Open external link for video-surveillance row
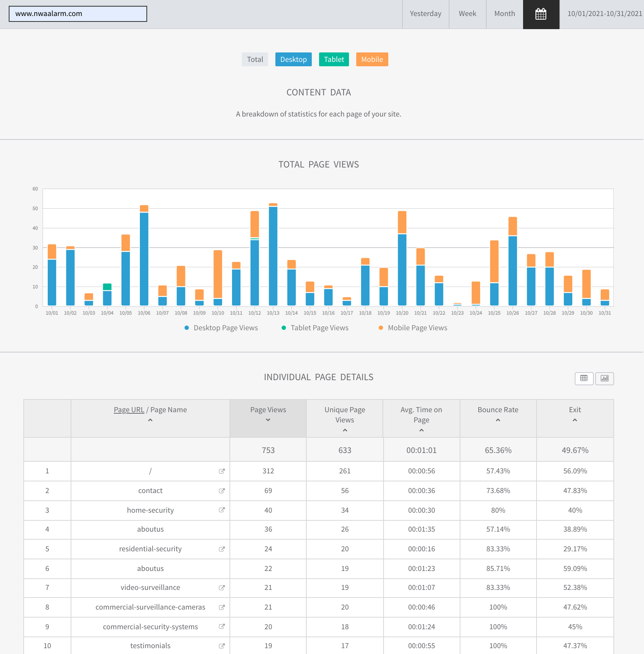 [x=221, y=588]
